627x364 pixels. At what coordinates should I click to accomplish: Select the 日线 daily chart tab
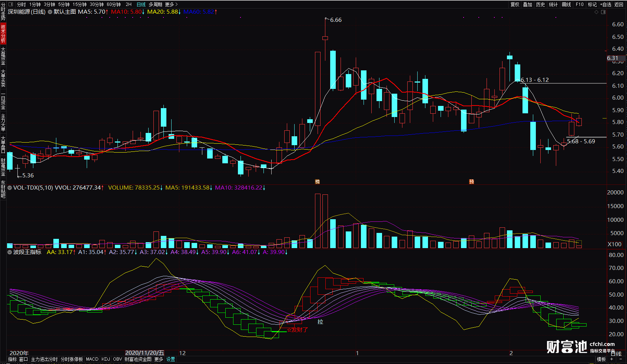click(141, 4)
